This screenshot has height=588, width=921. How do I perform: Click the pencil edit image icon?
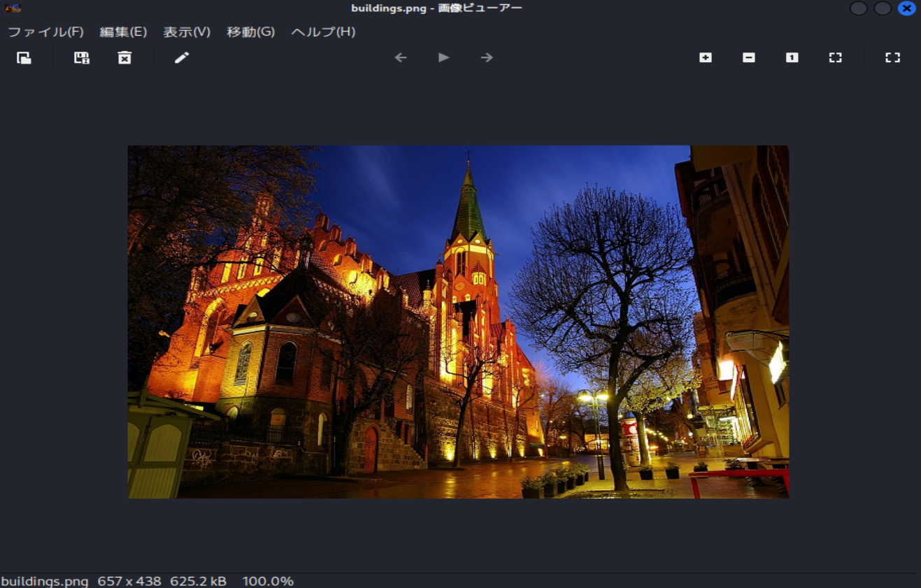(182, 58)
